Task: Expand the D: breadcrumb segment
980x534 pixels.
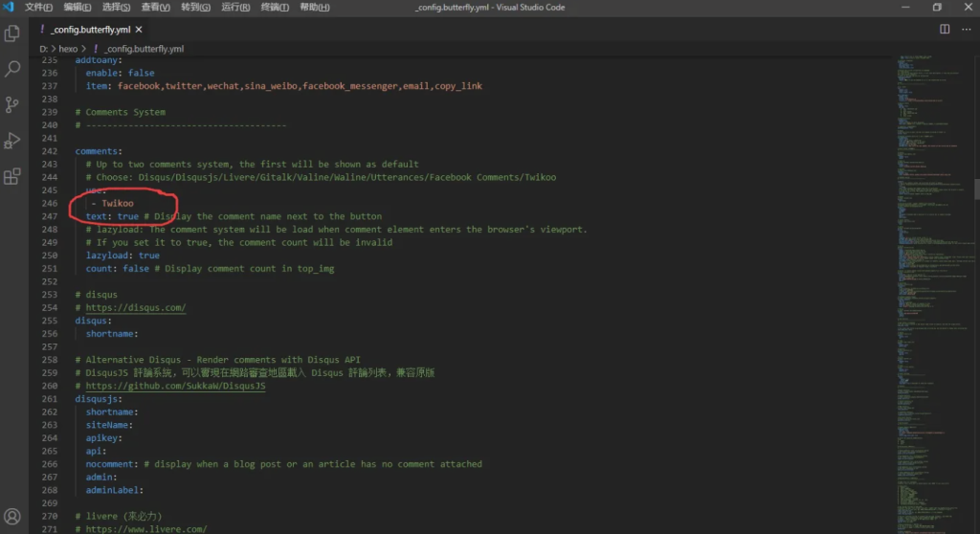Action: pos(44,49)
